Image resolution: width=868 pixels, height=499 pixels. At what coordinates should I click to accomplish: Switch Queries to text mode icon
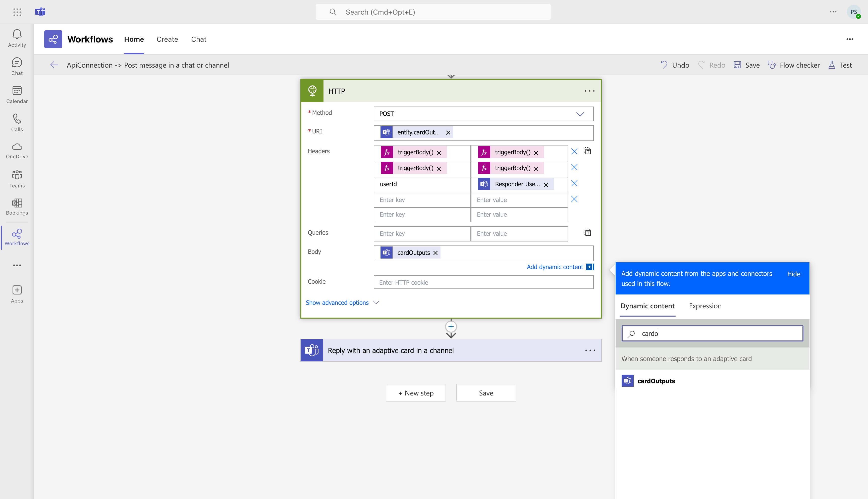coord(587,232)
